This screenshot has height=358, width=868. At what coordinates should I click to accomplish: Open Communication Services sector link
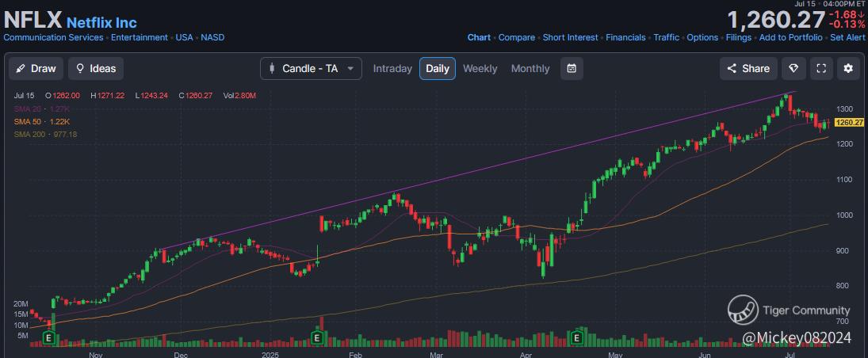click(x=53, y=38)
